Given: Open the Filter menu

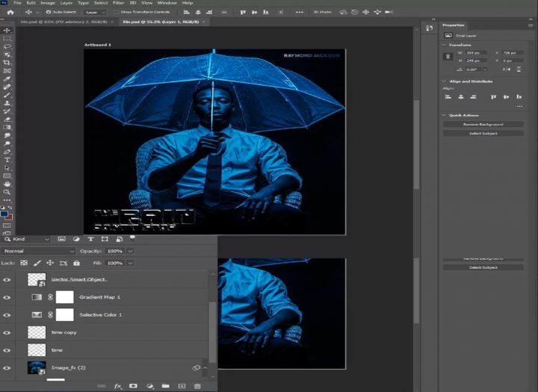Looking at the screenshot, I should click(118, 3).
